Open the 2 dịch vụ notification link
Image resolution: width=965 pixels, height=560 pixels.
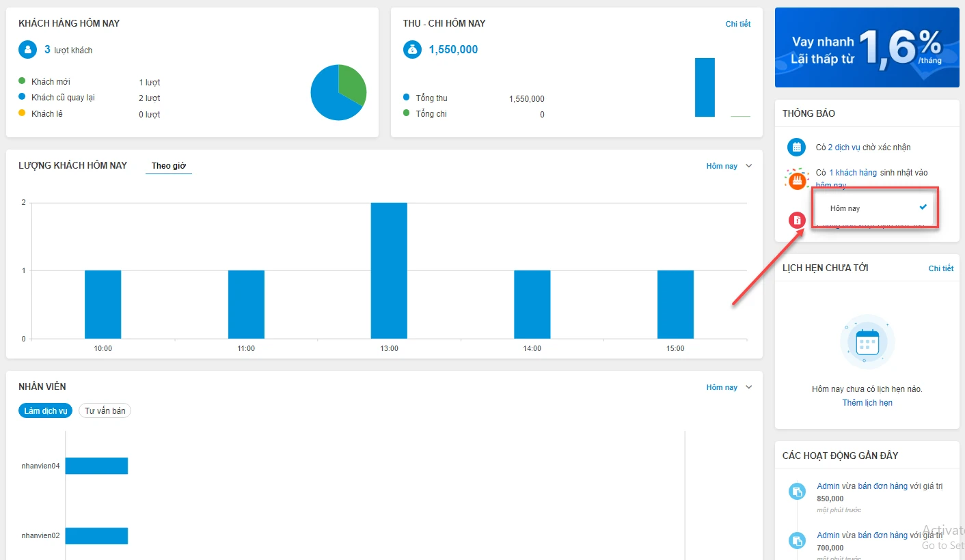tap(844, 148)
